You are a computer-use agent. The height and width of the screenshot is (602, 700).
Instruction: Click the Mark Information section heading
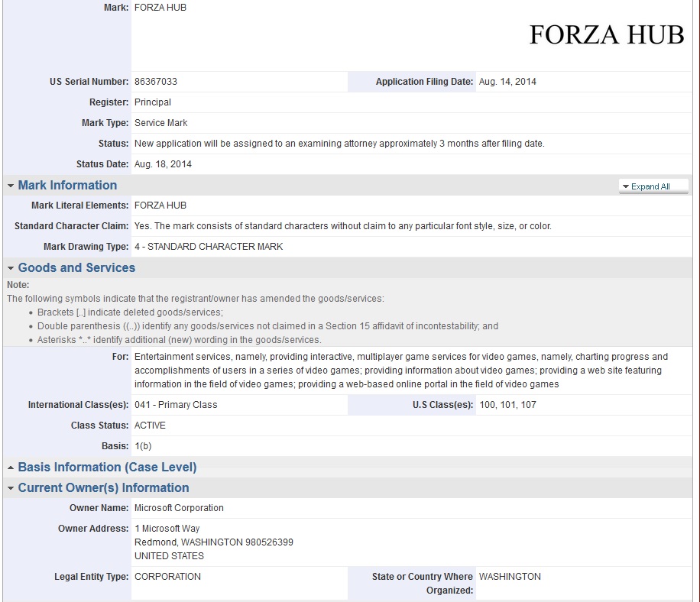pos(67,186)
